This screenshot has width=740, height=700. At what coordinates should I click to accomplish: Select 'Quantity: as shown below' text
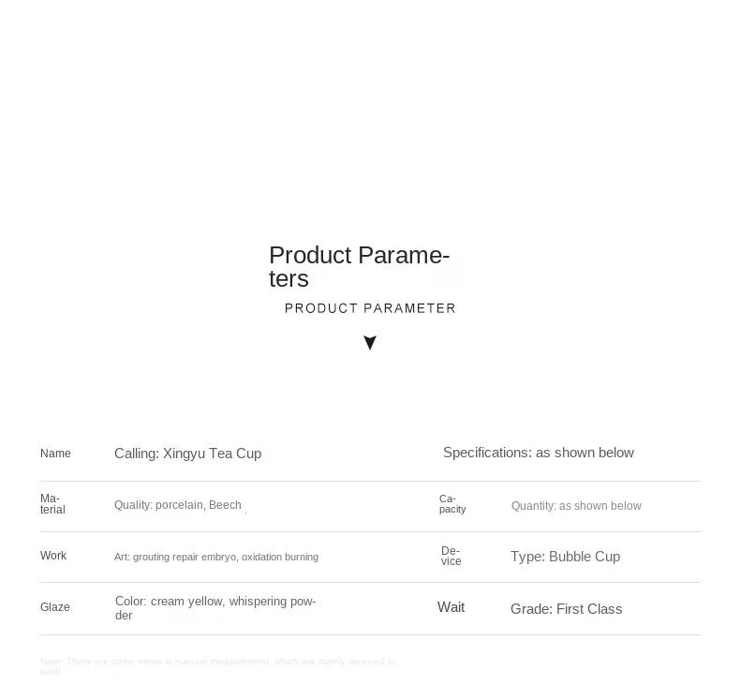(576, 506)
